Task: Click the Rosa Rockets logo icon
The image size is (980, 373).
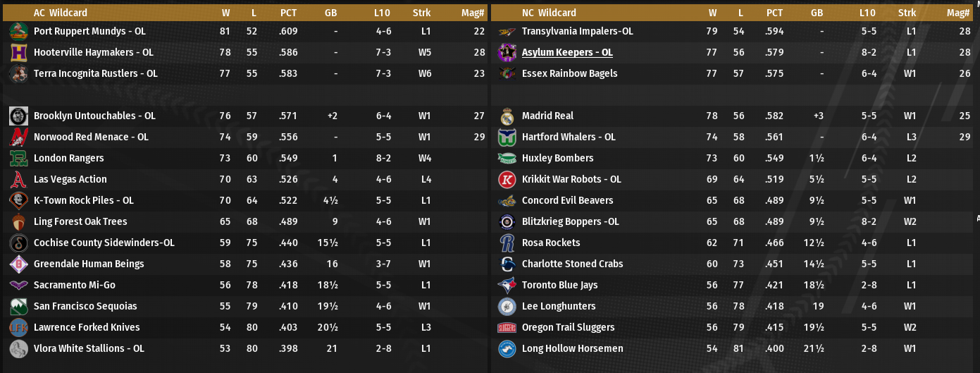Action: click(507, 243)
